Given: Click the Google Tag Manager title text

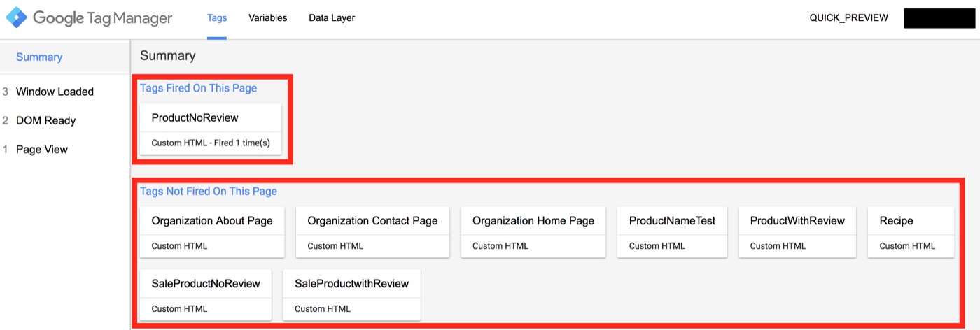Looking at the screenshot, I should [x=102, y=19].
